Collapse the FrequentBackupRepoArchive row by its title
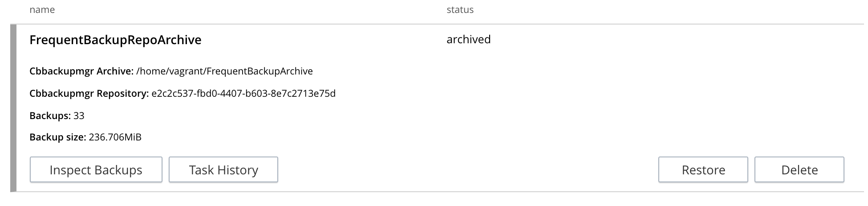This screenshot has height=206, width=868. 115,40
